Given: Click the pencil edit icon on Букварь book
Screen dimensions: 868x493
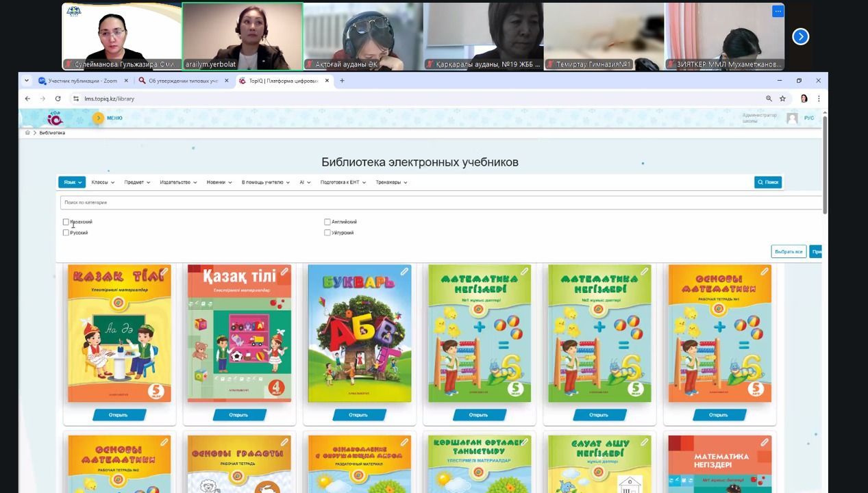Looking at the screenshot, I should tap(404, 272).
